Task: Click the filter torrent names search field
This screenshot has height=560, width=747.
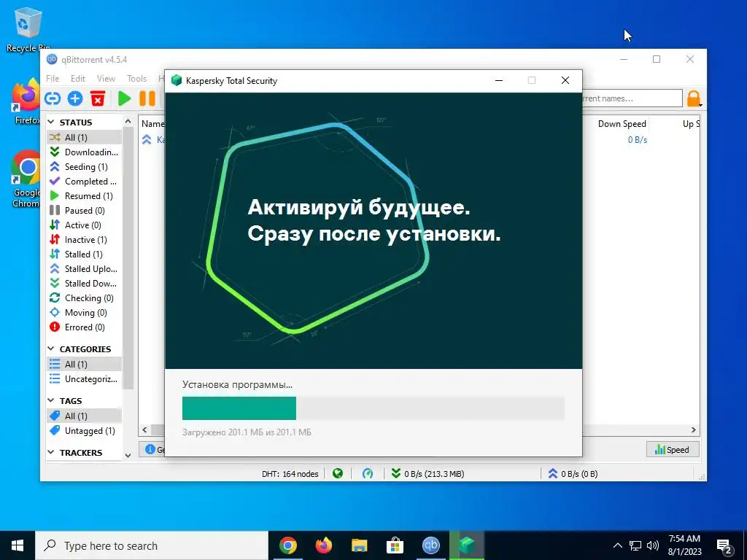Action: click(632, 98)
